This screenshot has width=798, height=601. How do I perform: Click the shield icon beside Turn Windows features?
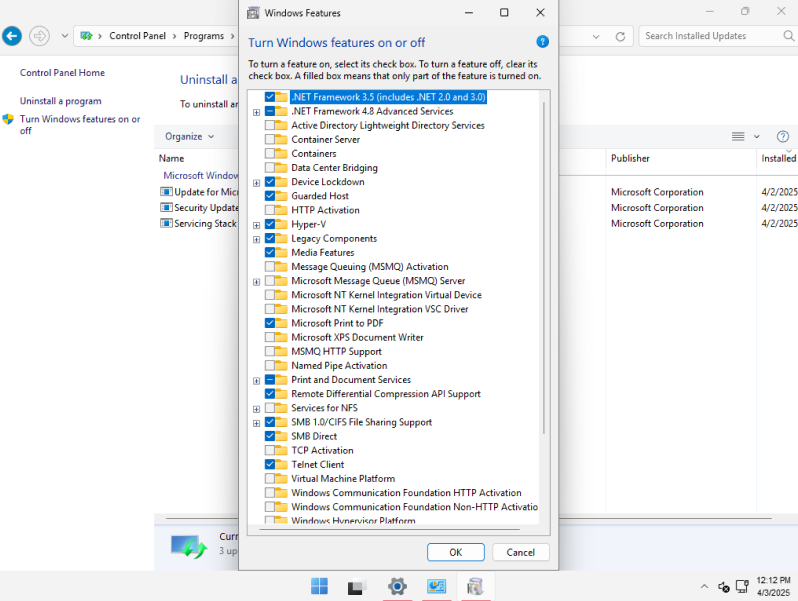(8, 119)
